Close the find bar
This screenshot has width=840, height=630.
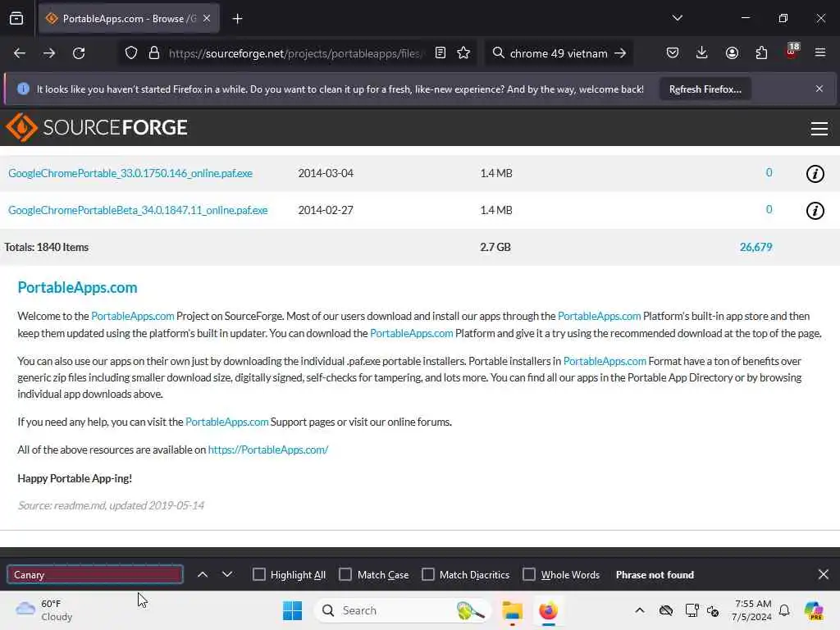tap(824, 575)
